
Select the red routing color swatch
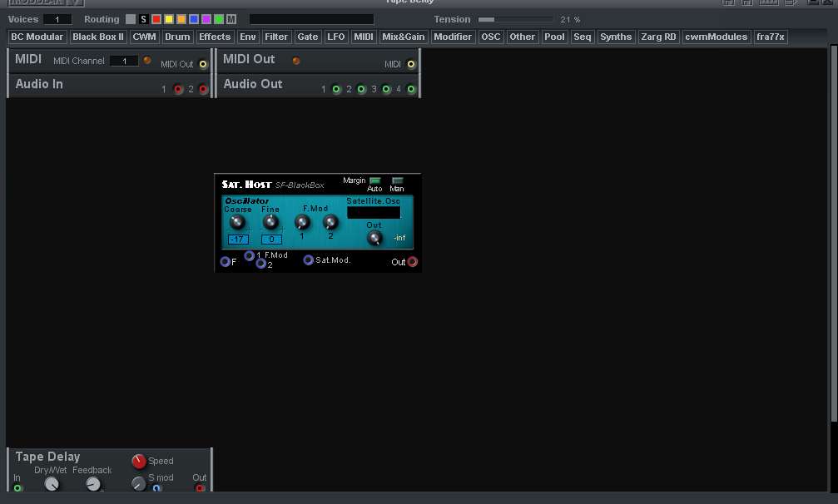[x=156, y=19]
